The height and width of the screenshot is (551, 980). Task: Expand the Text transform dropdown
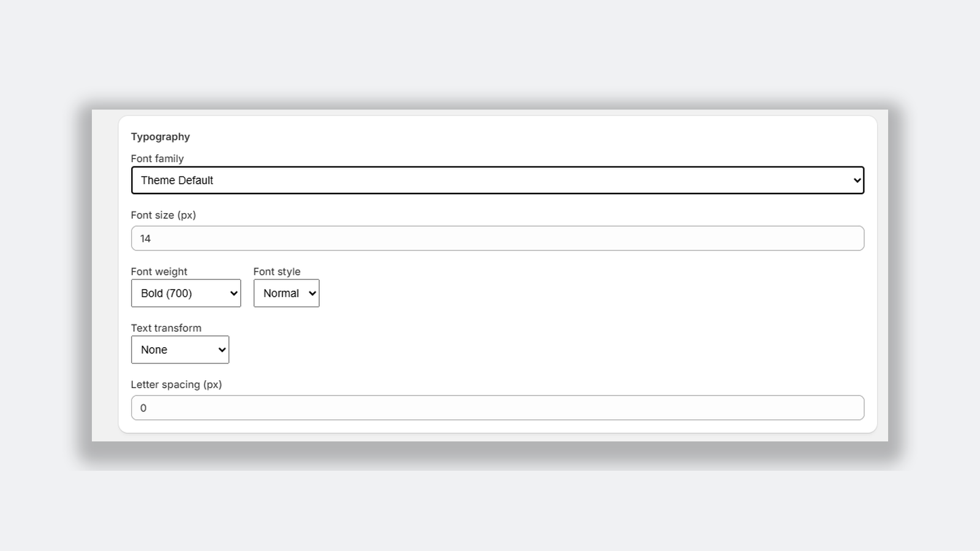(180, 350)
